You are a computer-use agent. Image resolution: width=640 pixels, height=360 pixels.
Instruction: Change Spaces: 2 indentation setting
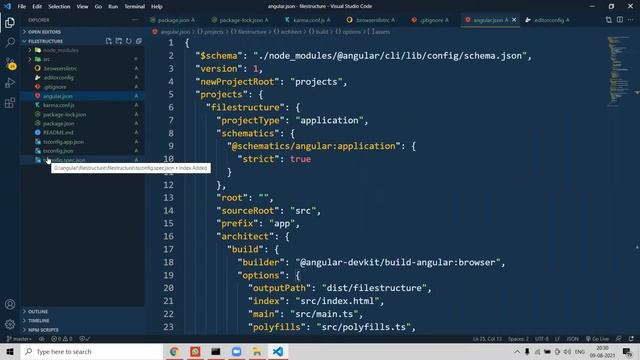point(518,339)
